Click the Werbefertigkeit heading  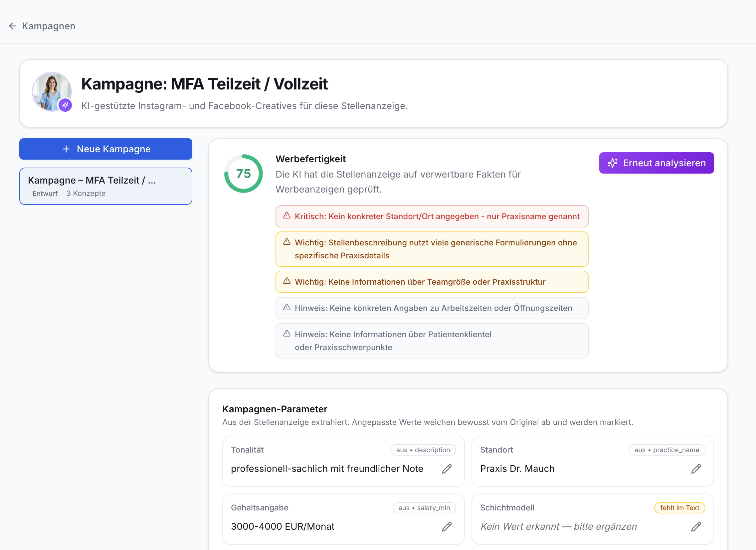point(311,159)
